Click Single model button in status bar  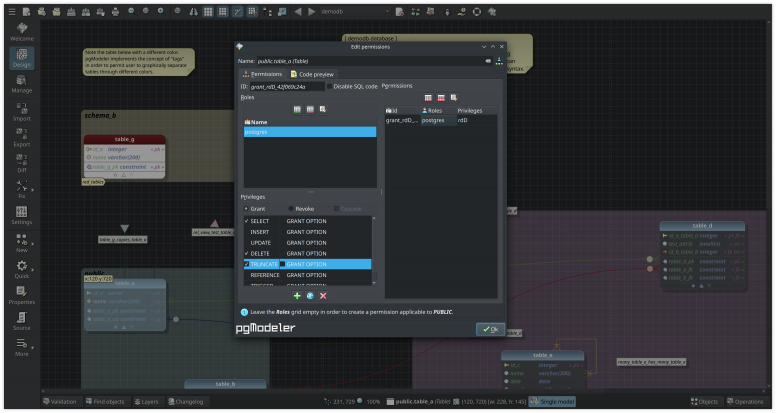click(x=552, y=402)
